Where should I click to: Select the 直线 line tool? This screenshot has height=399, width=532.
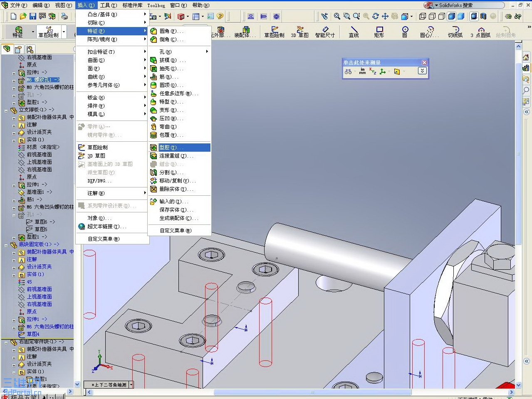point(354,32)
